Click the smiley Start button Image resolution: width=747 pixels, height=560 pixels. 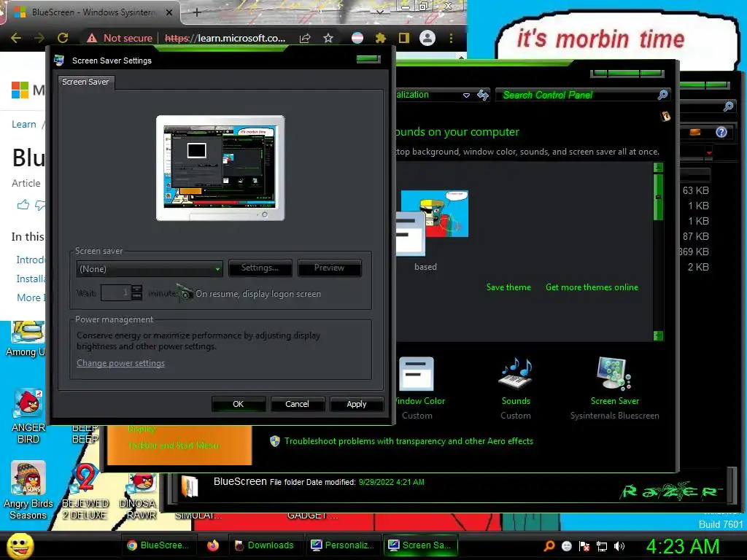(x=20, y=545)
